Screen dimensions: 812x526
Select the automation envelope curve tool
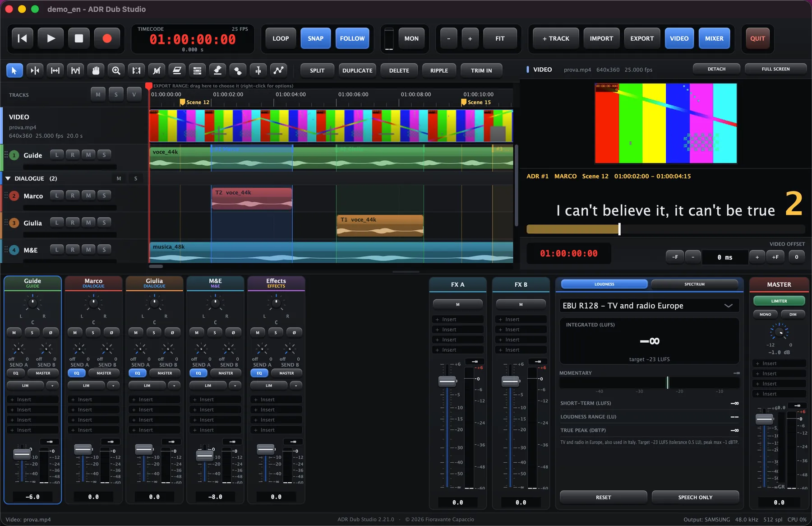click(278, 70)
